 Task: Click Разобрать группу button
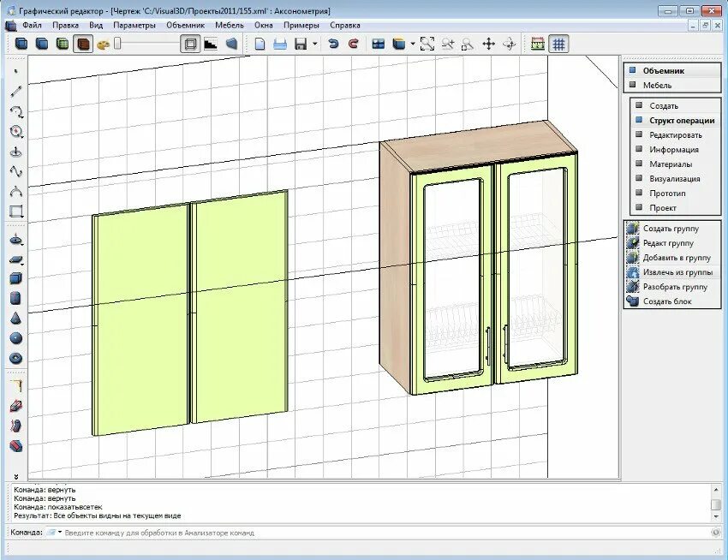(671, 287)
